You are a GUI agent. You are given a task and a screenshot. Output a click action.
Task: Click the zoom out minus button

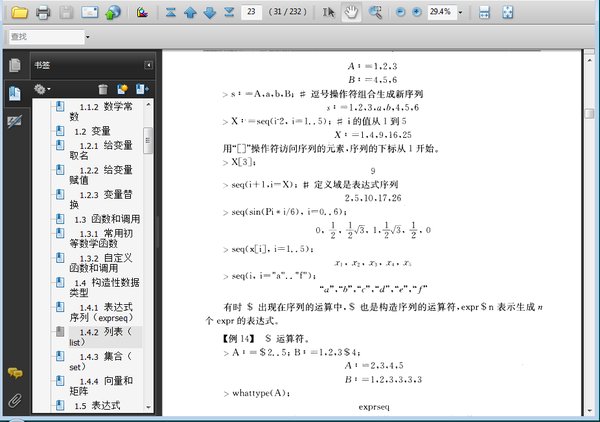(401, 13)
